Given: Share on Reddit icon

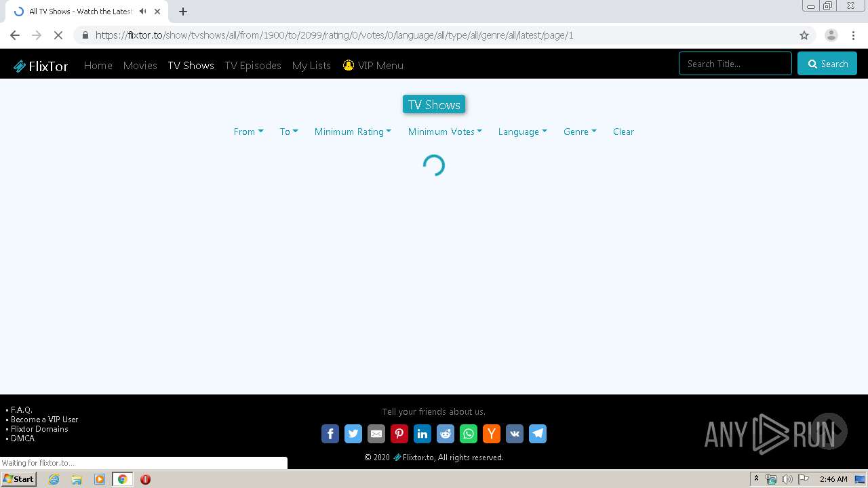Looking at the screenshot, I should click(x=446, y=434).
